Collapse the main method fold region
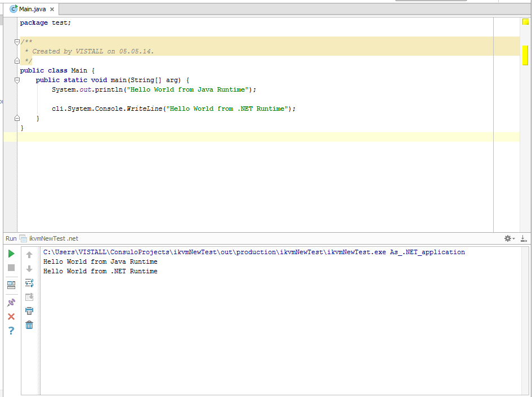Viewport: 532px width, 397px height. click(17, 79)
